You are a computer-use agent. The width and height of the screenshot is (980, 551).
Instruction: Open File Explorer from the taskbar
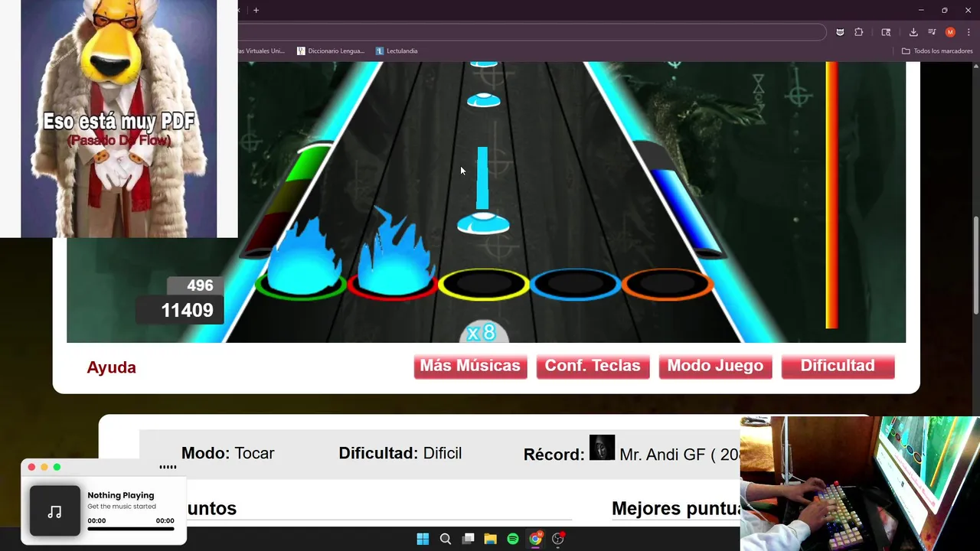tap(491, 539)
